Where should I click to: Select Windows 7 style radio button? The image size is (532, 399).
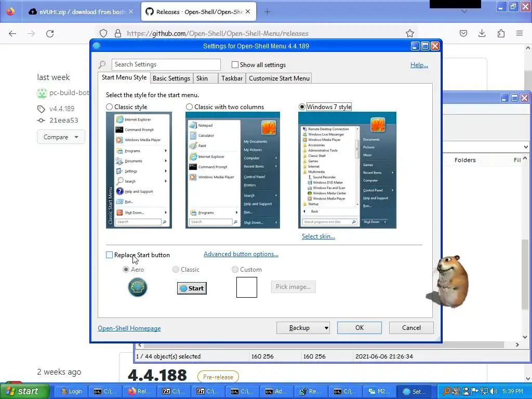coord(302,107)
